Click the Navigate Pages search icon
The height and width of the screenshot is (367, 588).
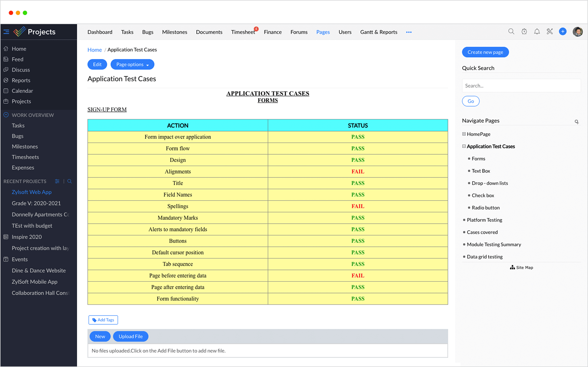tap(577, 122)
